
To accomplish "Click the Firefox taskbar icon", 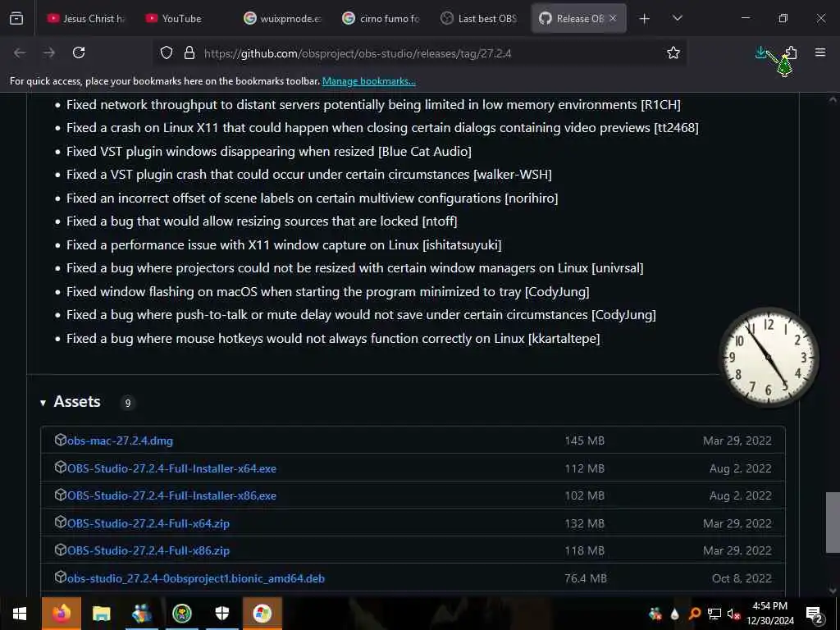I will 61,614.
